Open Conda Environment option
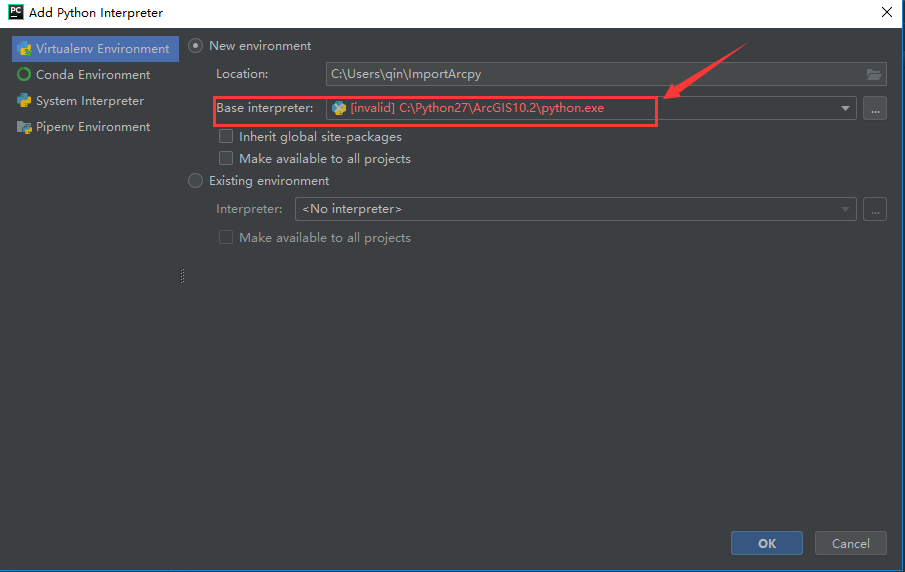905x572 pixels. tap(84, 74)
